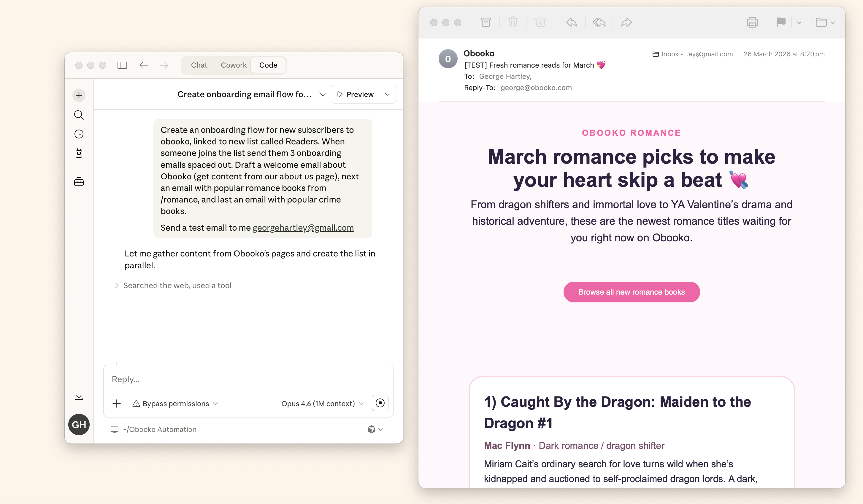Click the download icon above the GH avatar
The image size is (863, 504).
pos(79,396)
